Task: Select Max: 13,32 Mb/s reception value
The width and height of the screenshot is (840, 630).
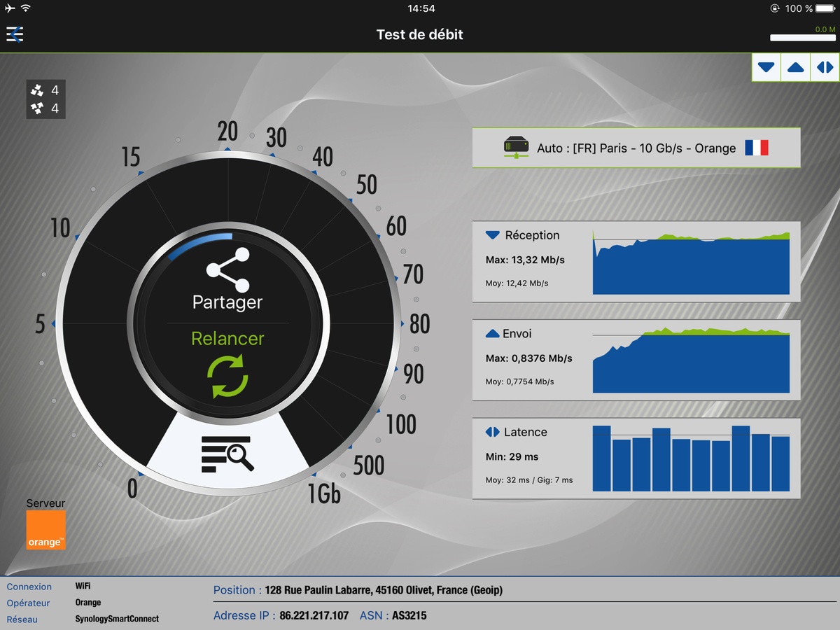Action: (525, 260)
